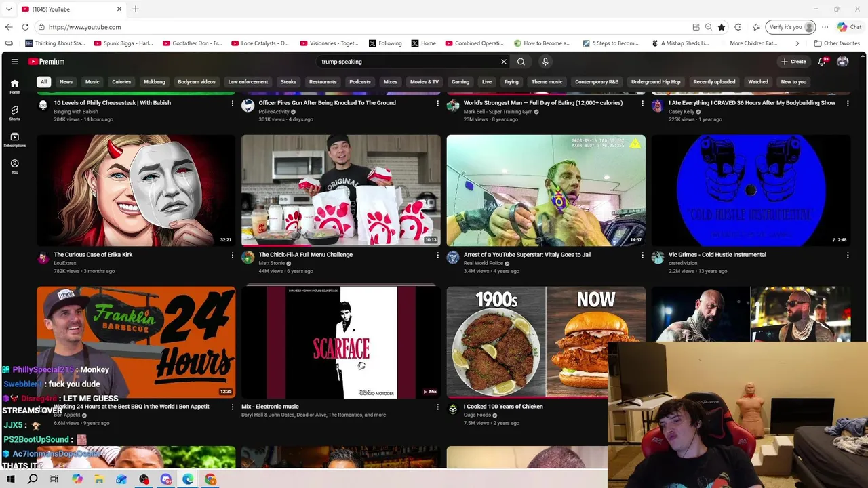Open Shorts from the sidebar

(x=14, y=113)
